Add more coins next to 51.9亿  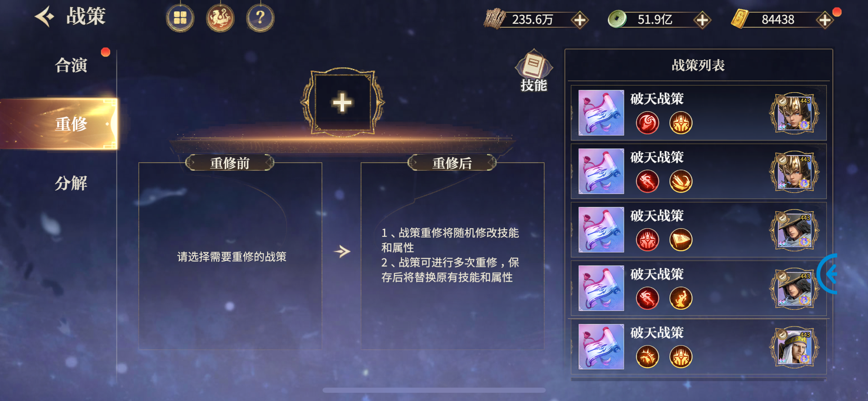(702, 20)
